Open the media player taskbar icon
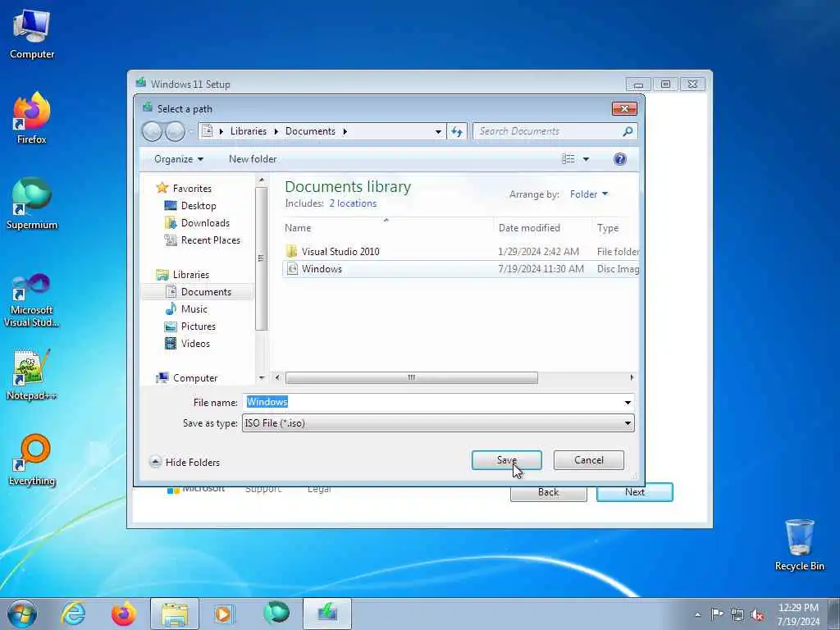 pyautogui.click(x=223, y=614)
